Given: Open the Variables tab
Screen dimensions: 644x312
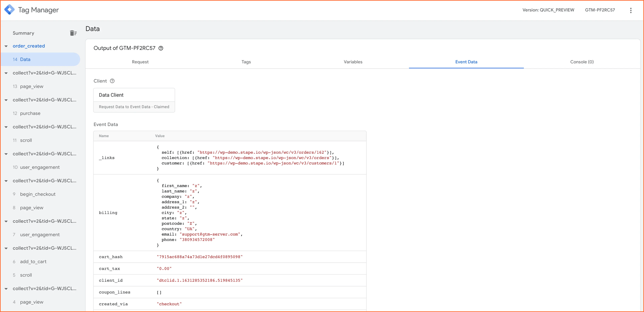Looking at the screenshot, I should pyautogui.click(x=353, y=62).
